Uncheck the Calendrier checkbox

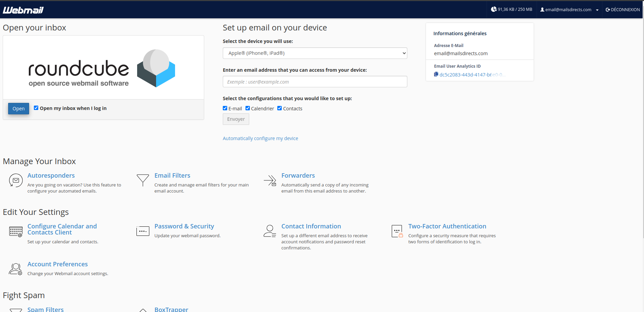[x=248, y=108]
